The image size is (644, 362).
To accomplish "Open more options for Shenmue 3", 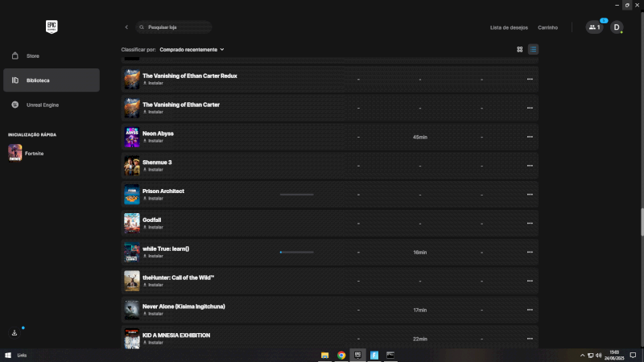I will [530, 166].
